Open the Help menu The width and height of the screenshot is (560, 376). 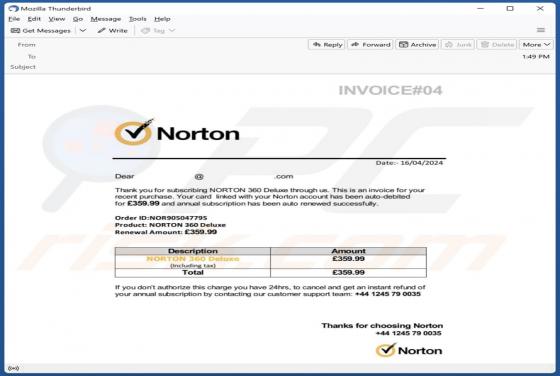pos(162,19)
